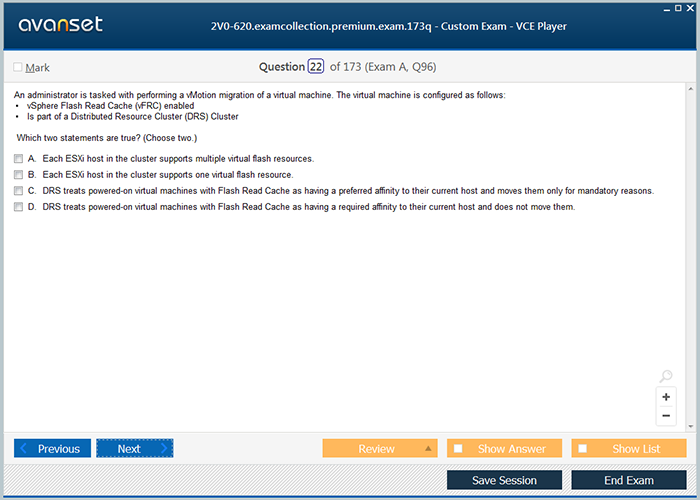700x500 pixels.
Task: Expand the Review dropdown arrow
Action: pos(429,449)
